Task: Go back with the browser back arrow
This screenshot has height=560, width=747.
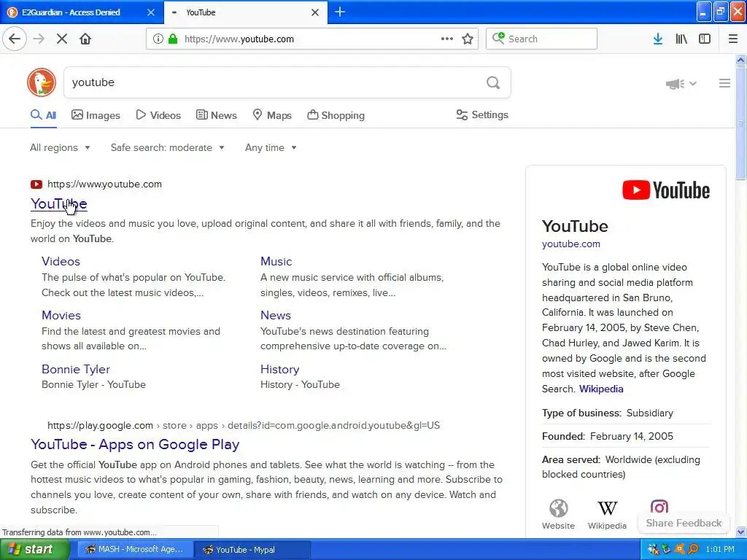Action: 15,39
